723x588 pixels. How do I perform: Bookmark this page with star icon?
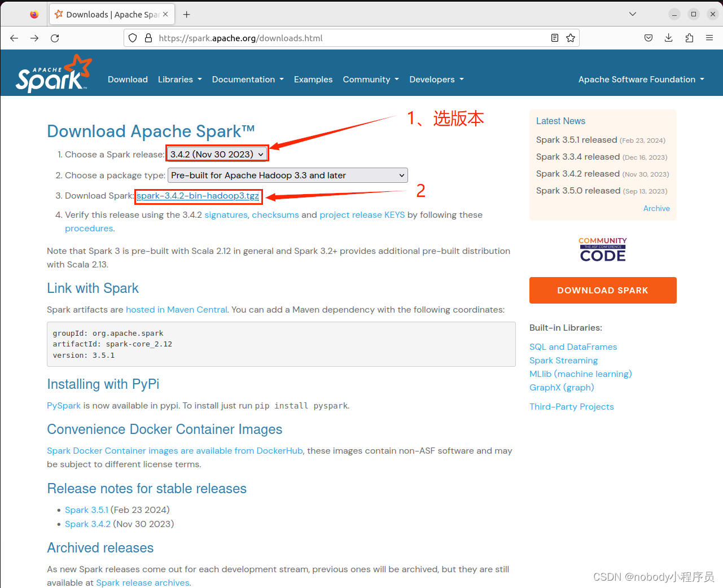point(571,38)
